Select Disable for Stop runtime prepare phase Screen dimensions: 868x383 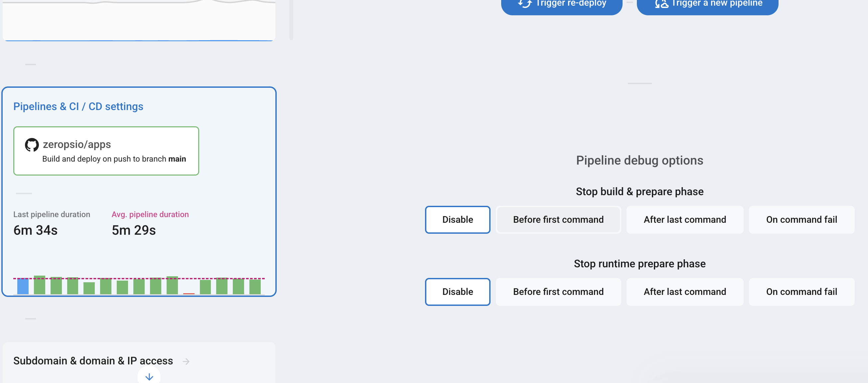click(x=457, y=291)
